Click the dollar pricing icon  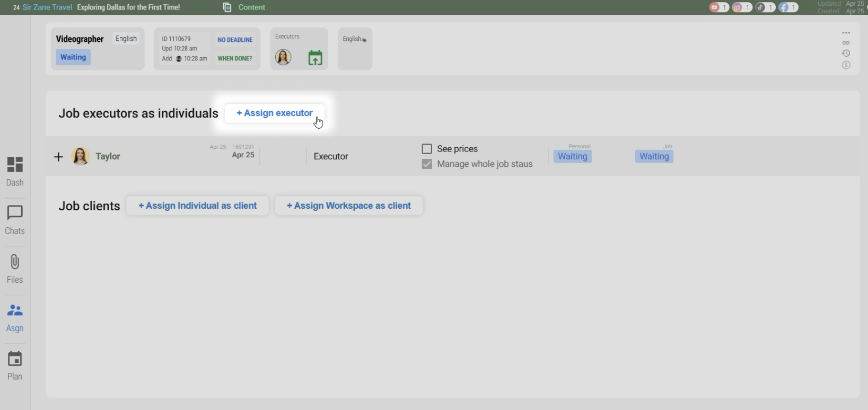[846, 65]
